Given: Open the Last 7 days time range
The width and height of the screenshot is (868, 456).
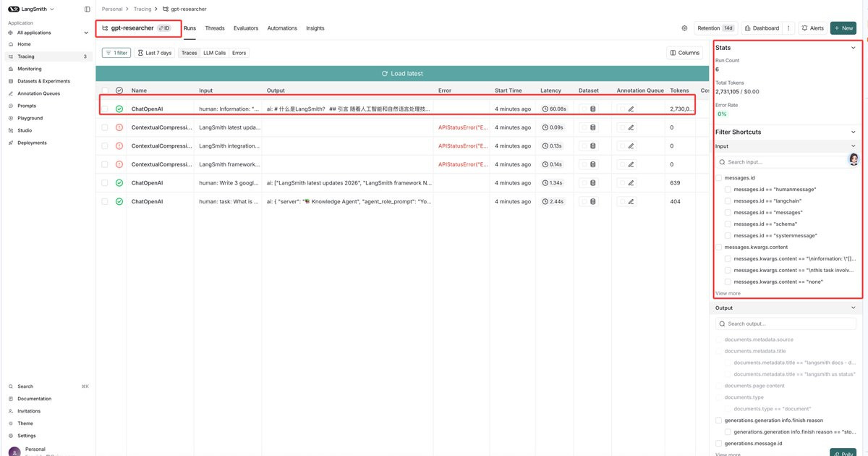Looking at the screenshot, I should [155, 53].
